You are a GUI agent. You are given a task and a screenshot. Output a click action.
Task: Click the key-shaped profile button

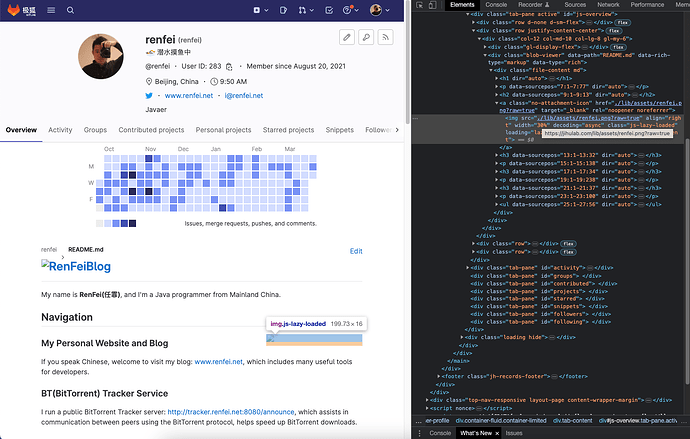point(366,37)
